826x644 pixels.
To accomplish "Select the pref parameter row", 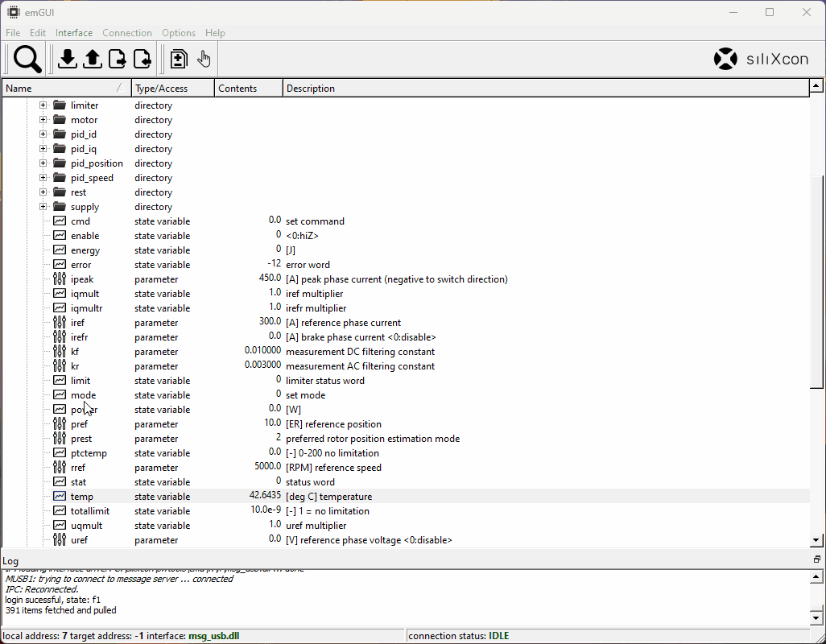I will [x=430, y=424].
